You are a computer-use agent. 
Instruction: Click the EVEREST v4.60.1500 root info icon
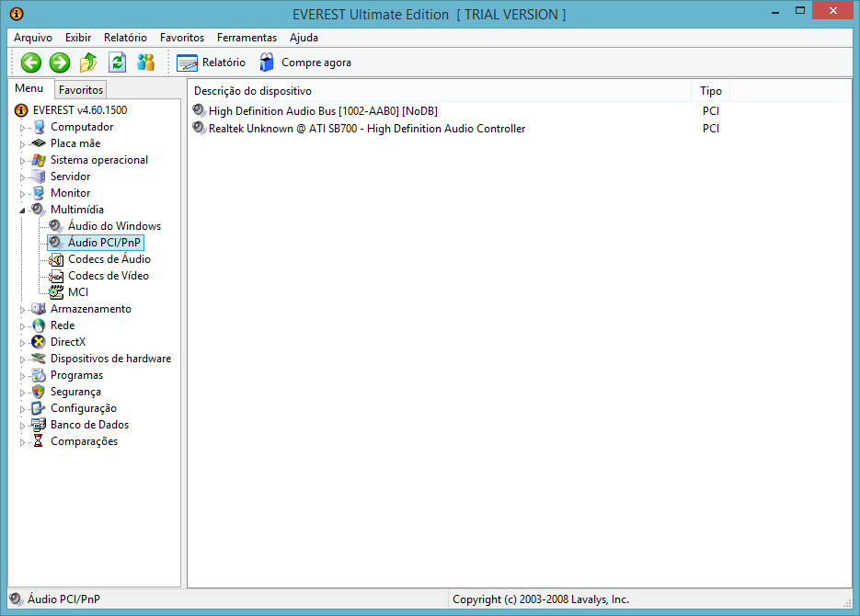click(21, 110)
